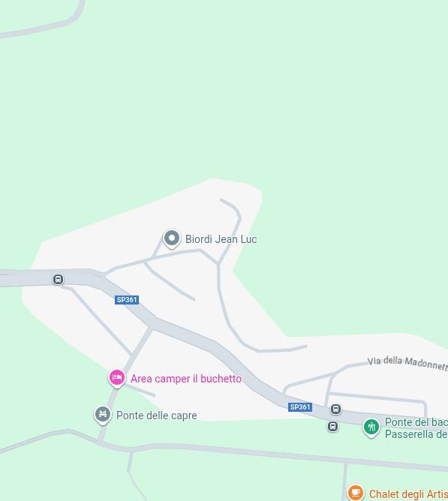Click the SP361 shield near Biordi Jean Luc

pyautogui.click(x=127, y=300)
